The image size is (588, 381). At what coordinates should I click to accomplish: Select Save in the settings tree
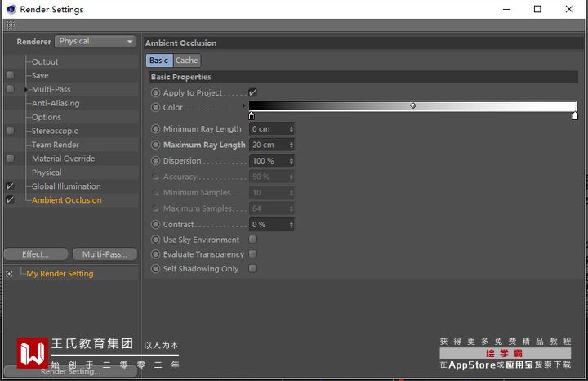click(40, 75)
